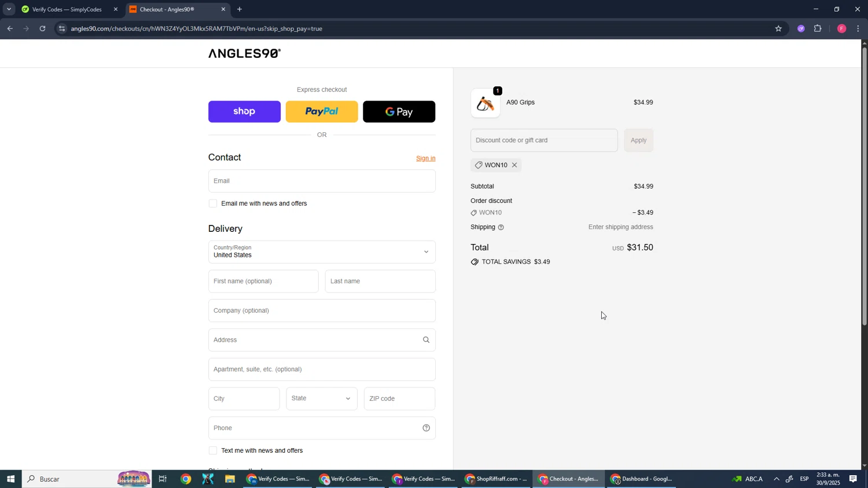Open Chrome three-dot menu

coord(858,28)
